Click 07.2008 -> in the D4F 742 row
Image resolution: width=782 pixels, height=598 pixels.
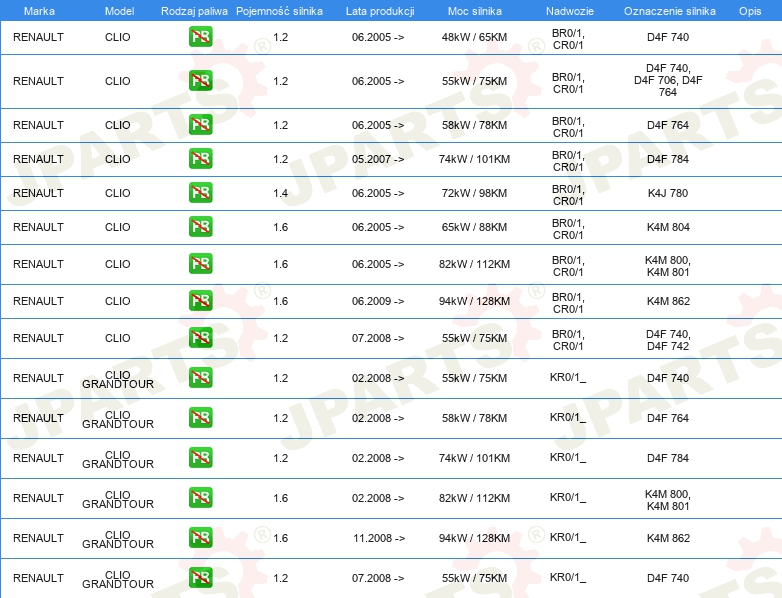click(x=378, y=338)
